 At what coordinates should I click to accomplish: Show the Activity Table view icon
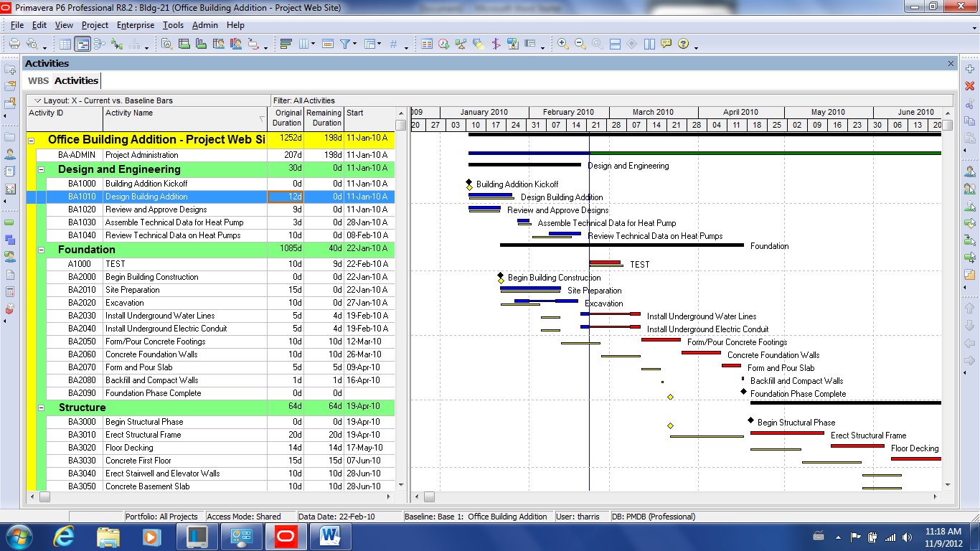[65, 44]
